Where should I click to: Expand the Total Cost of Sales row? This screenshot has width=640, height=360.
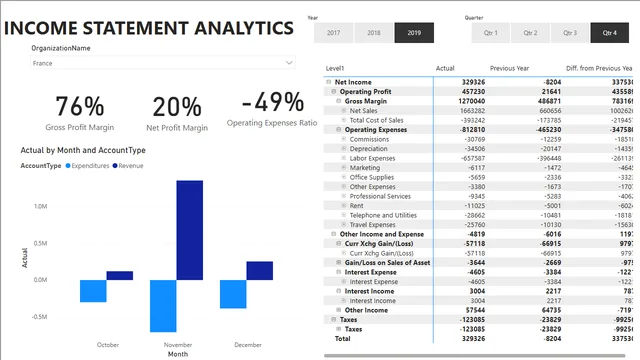coord(343,120)
